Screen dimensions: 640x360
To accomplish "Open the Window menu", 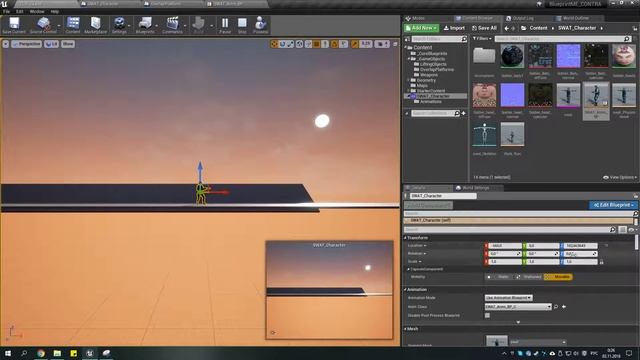I will pos(37,11).
